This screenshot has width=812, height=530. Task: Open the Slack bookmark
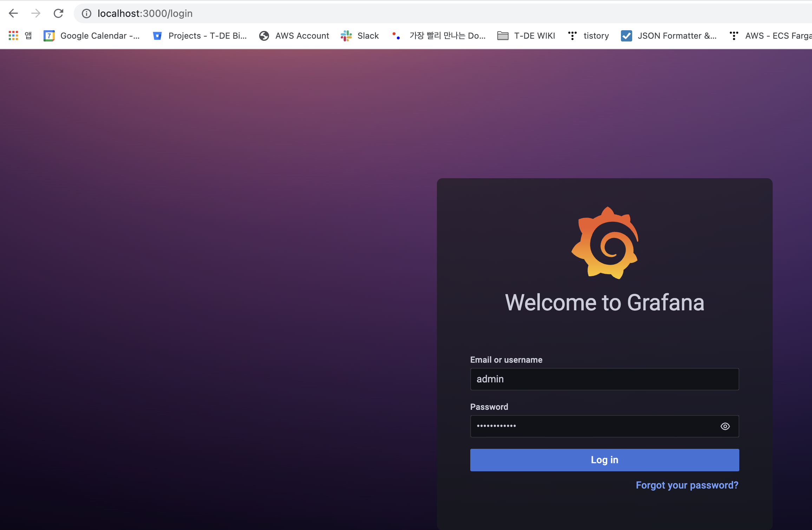coord(360,35)
